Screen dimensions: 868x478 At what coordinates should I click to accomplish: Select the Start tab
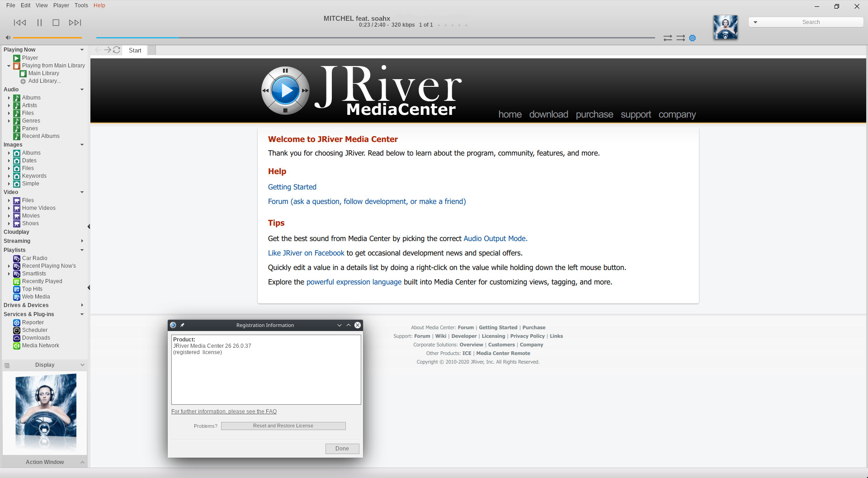[135, 50]
